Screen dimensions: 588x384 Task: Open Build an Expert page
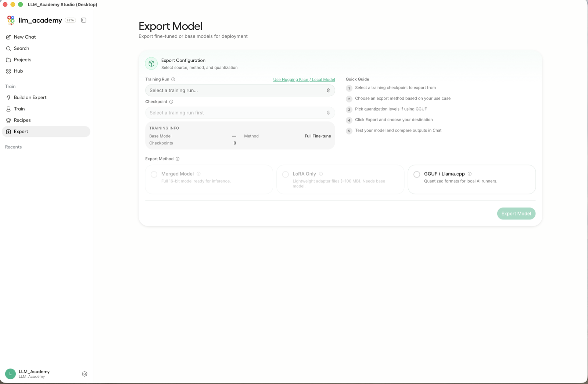[46, 98]
